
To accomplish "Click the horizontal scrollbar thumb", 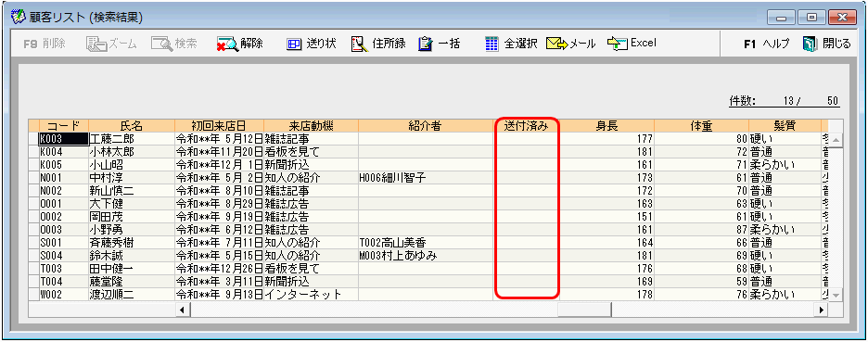I will pyautogui.click(x=584, y=310).
